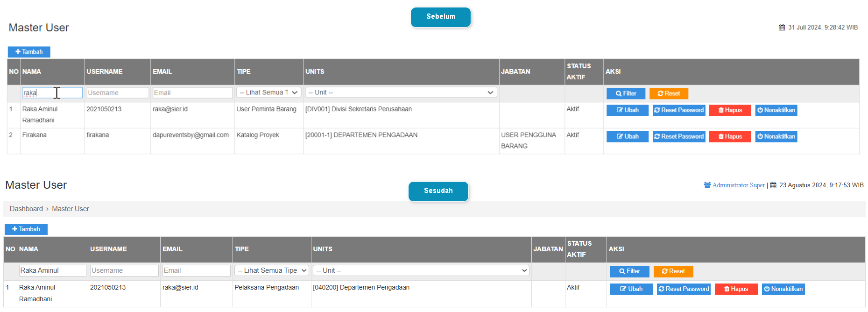Click the calendar icon beside 23 Agustus 2024
This screenshot has width=868, height=312.
click(773, 185)
